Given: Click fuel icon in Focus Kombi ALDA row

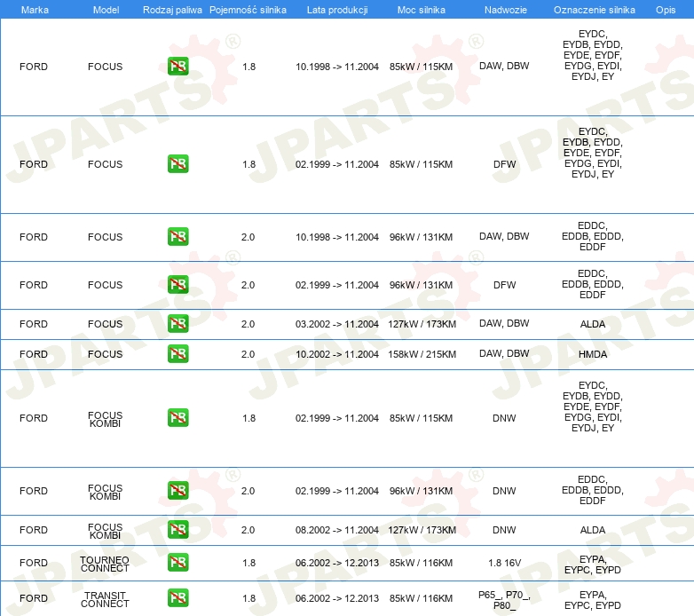Looking at the screenshot, I should pyautogui.click(x=177, y=529).
